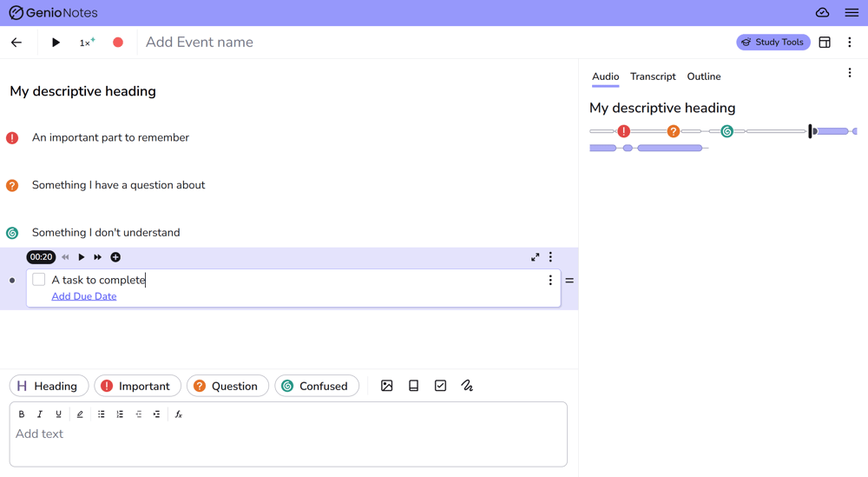Viewport: 868px width, 477px height.
Task: Click the Add Due Date link
Action: click(x=84, y=296)
